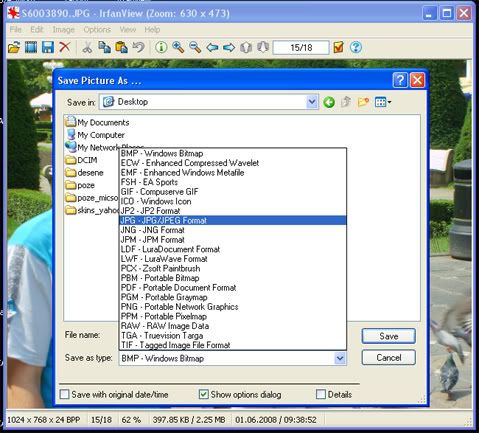This screenshot has height=433, width=479.
Task: Click the Undo arrow icon
Action: (138, 47)
